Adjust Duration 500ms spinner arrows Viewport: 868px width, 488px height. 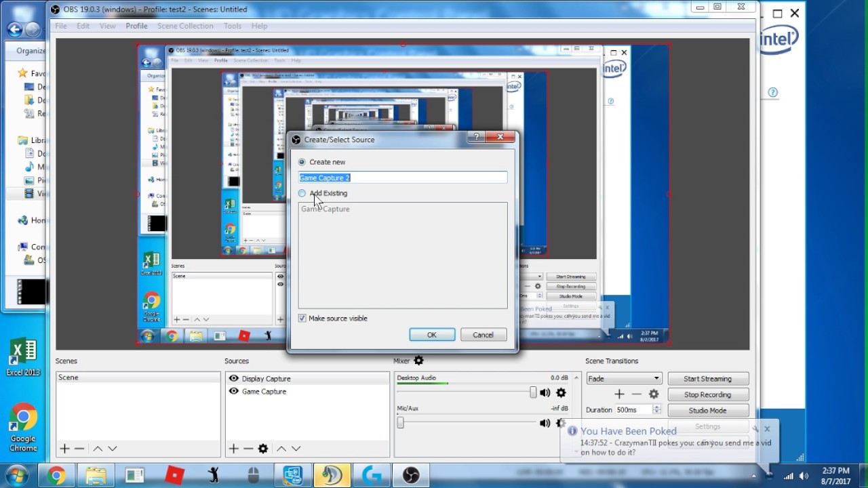click(x=656, y=409)
